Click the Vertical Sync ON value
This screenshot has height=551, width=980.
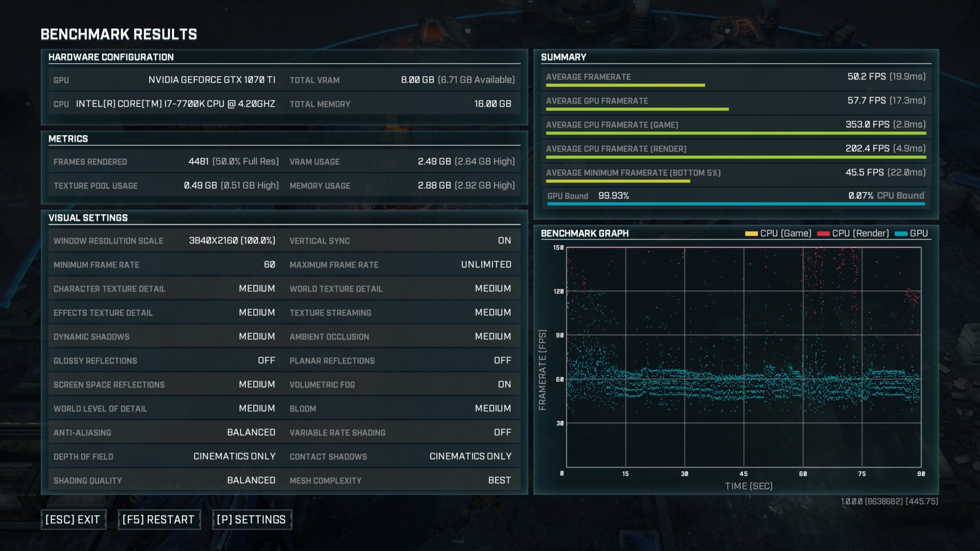504,241
